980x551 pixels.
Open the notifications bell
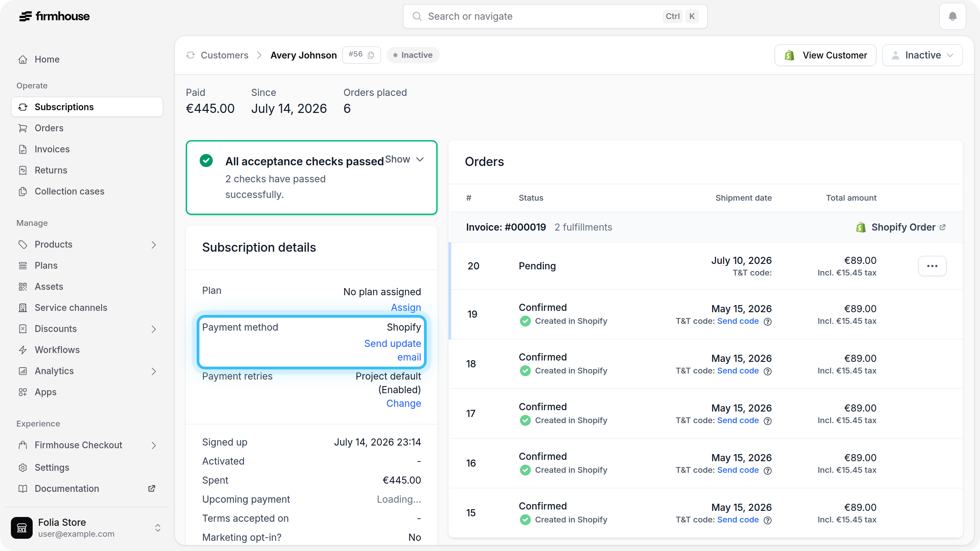point(952,16)
